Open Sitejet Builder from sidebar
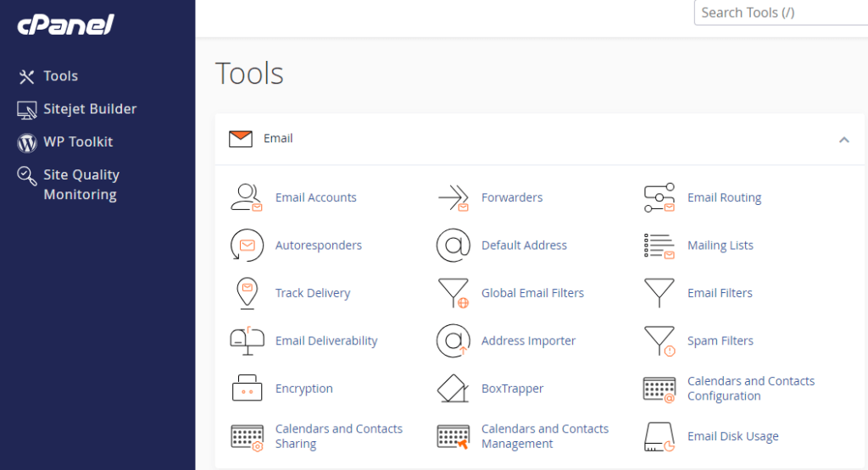Image resolution: width=868 pixels, height=470 pixels. (x=89, y=109)
